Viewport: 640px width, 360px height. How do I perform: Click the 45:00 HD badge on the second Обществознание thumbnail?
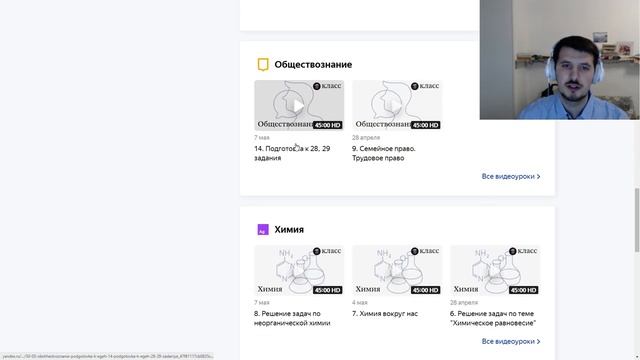(x=425, y=125)
